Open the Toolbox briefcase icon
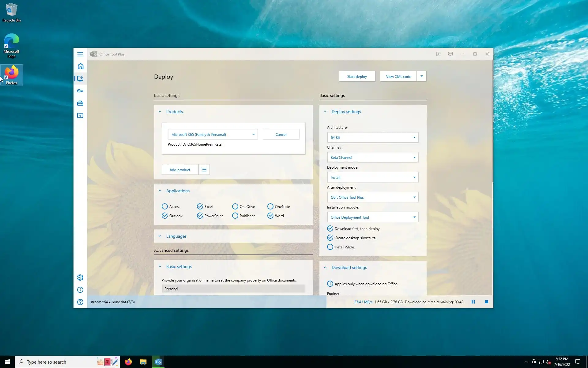 click(x=80, y=103)
